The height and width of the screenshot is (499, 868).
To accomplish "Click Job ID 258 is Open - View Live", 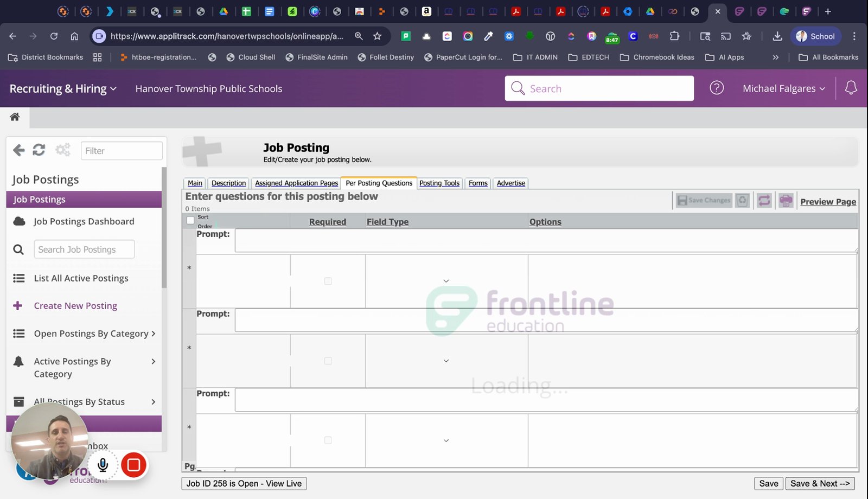I will click(x=244, y=483).
